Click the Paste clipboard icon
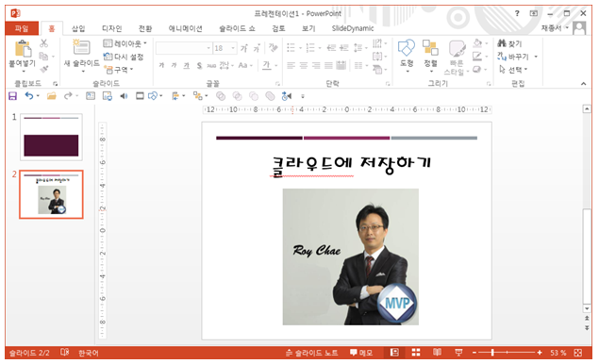The image size is (599, 364). (x=23, y=48)
